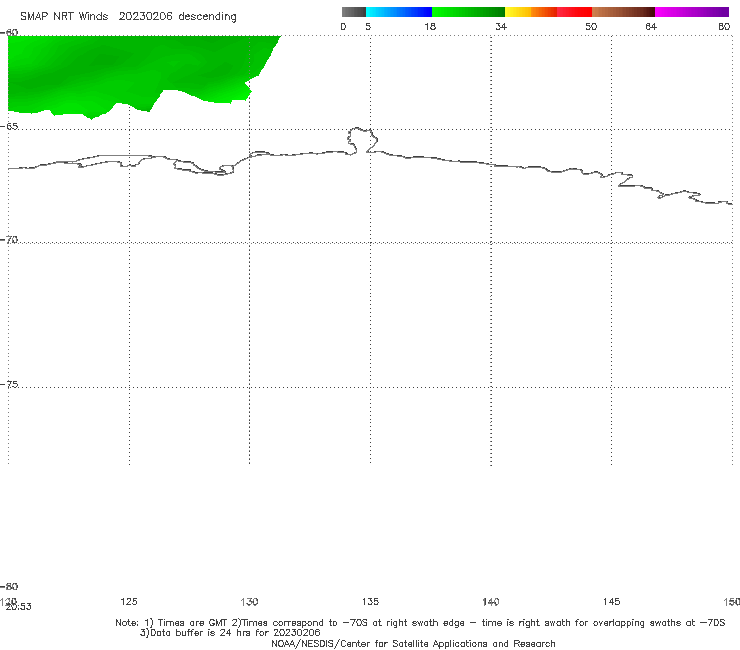Click the swath time '20:53'
The height and width of the screenshot is (650, 740).
click(x=19, y=607)
